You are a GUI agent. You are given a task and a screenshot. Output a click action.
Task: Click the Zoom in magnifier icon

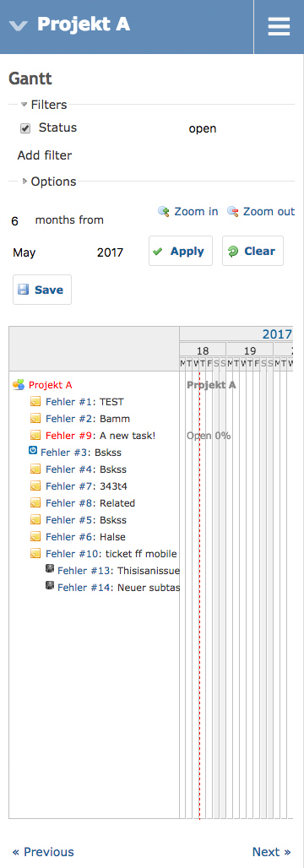[163, 211]
